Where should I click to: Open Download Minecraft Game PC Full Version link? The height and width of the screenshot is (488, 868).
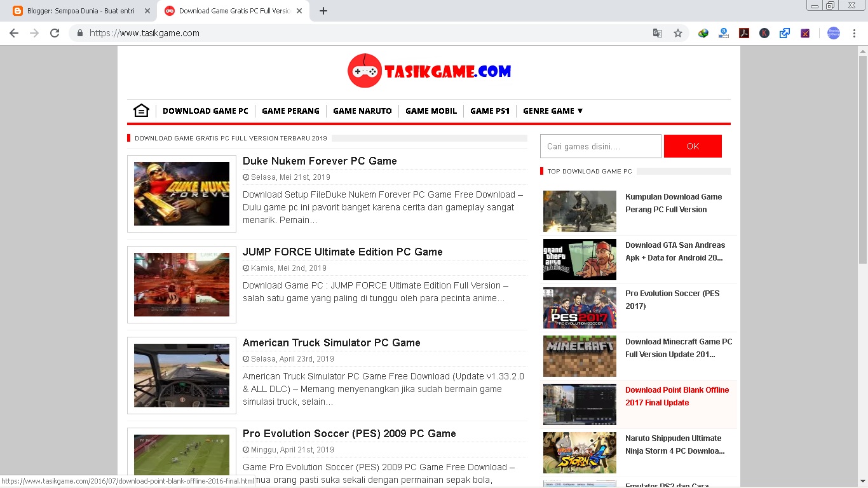click(679, 348)
